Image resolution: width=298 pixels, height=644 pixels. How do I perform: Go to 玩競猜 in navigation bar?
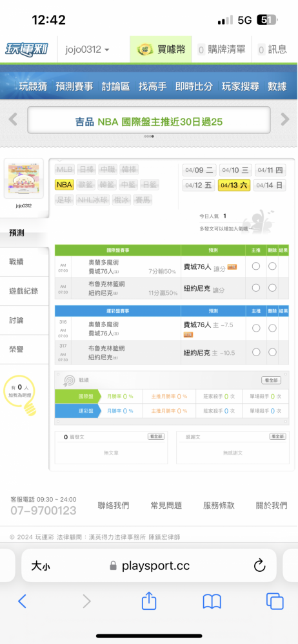click(33, 86)
